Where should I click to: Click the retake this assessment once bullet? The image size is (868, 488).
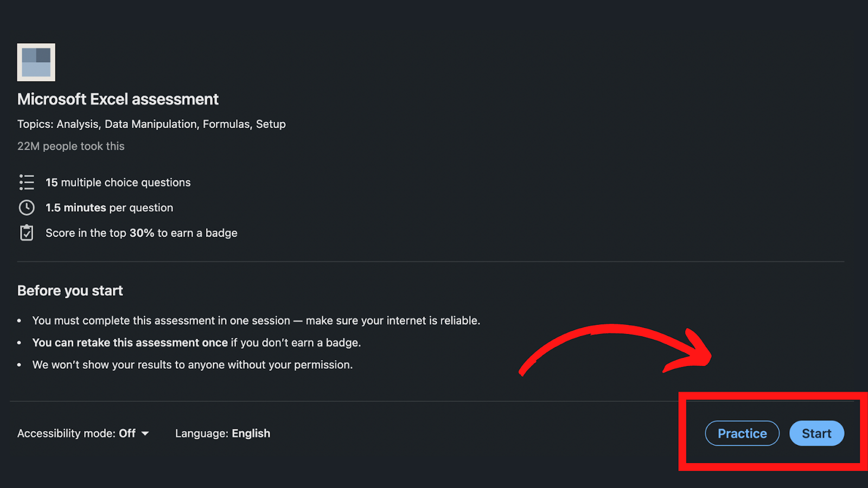coord(196,343)
